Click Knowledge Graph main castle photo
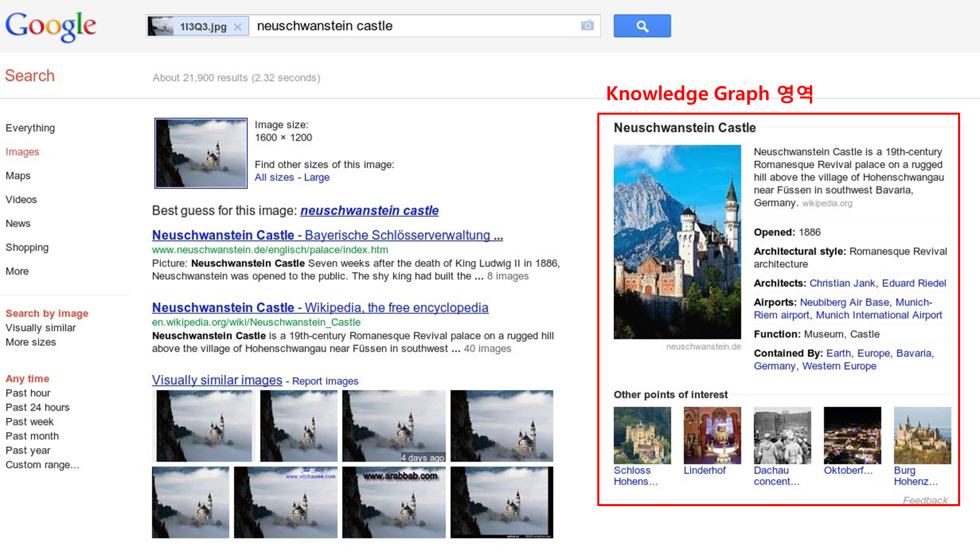This screenshot has height=551, width=980. (x=677, y=242)
